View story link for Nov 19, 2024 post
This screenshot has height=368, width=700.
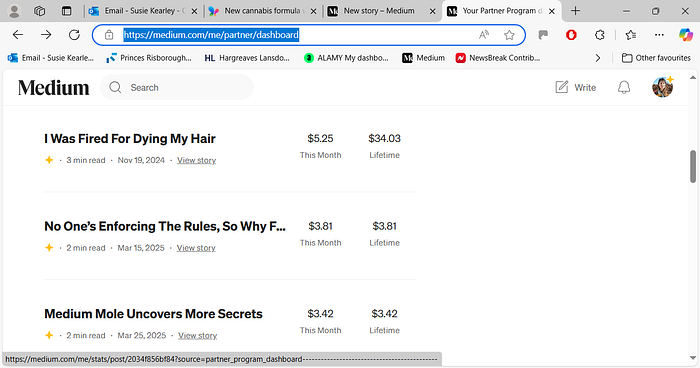coord(196,160)
